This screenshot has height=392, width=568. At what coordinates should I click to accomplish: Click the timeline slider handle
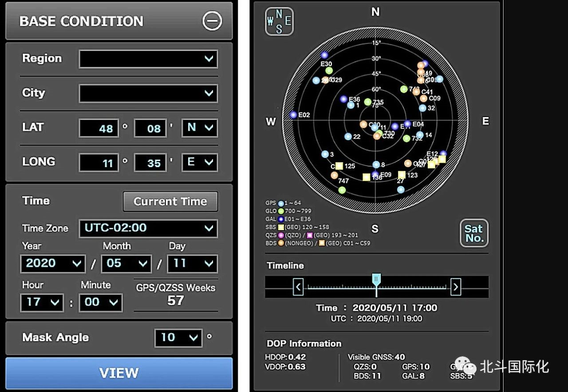pos(376,279)
